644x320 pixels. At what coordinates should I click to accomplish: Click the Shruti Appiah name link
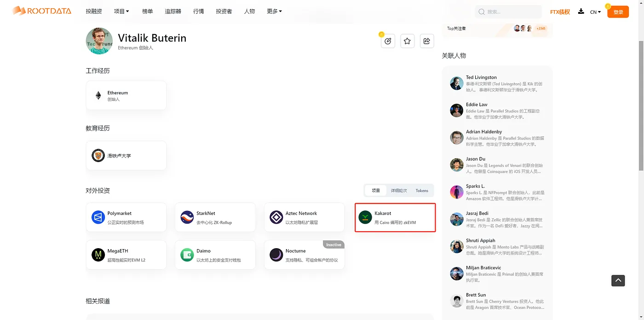pos(481,240)
